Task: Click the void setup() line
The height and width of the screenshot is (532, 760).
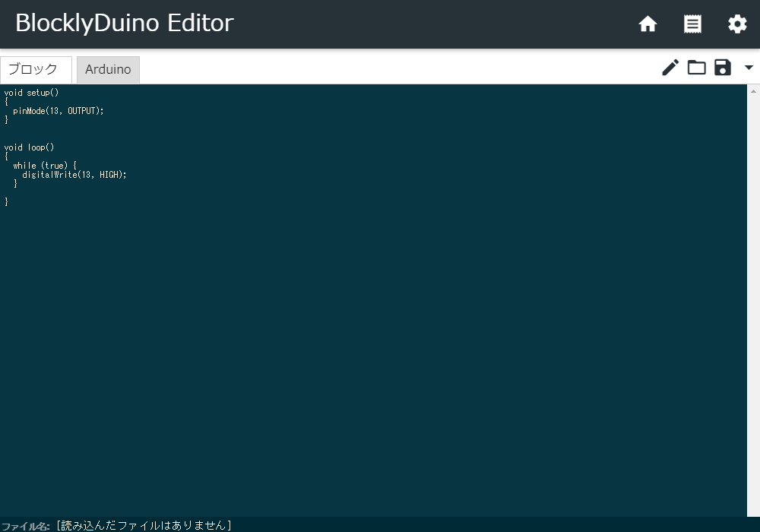Action: 31,93
